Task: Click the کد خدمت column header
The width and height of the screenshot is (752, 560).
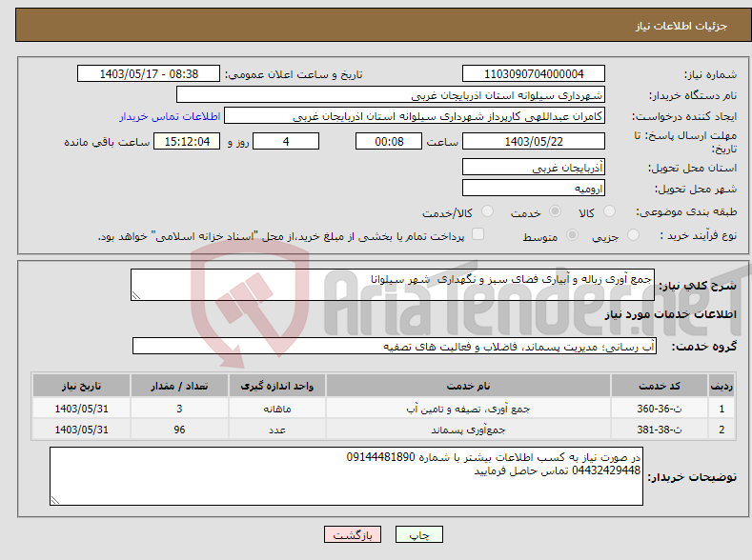Action: (x=660, y=386)
